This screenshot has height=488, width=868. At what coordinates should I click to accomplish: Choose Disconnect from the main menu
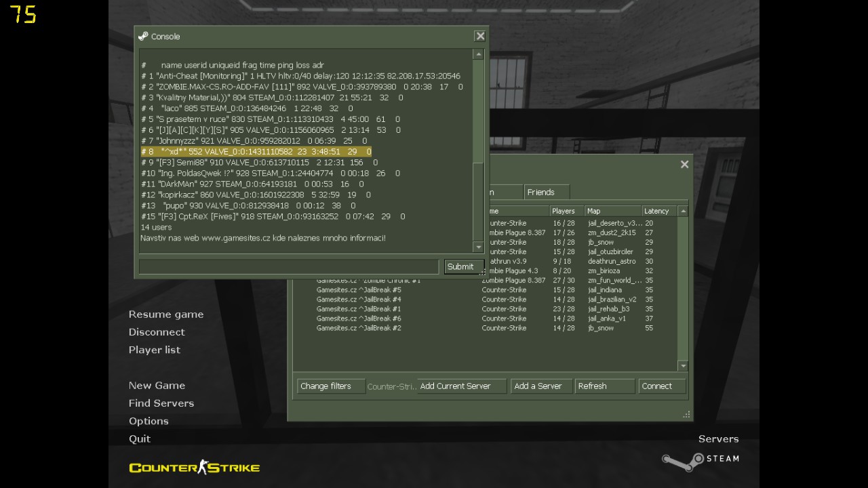pos(157,332)
